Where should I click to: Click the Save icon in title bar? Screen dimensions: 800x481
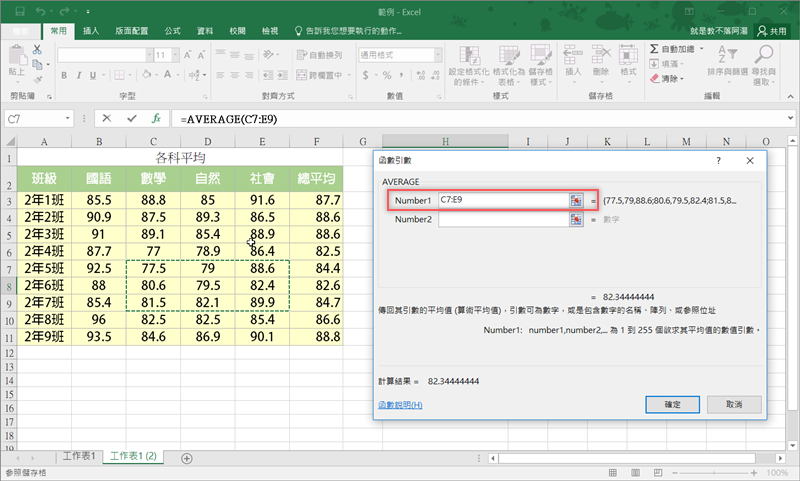[21, 11]
